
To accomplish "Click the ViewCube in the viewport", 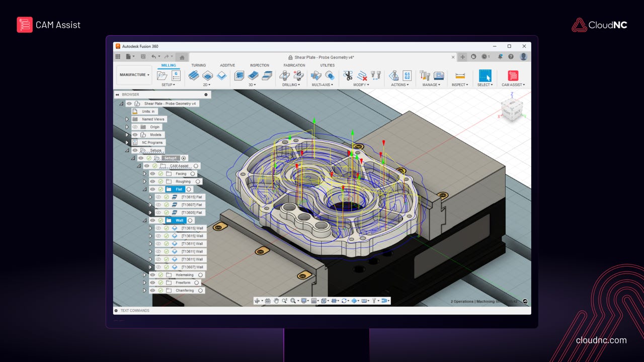I will [x=511, y=109].
